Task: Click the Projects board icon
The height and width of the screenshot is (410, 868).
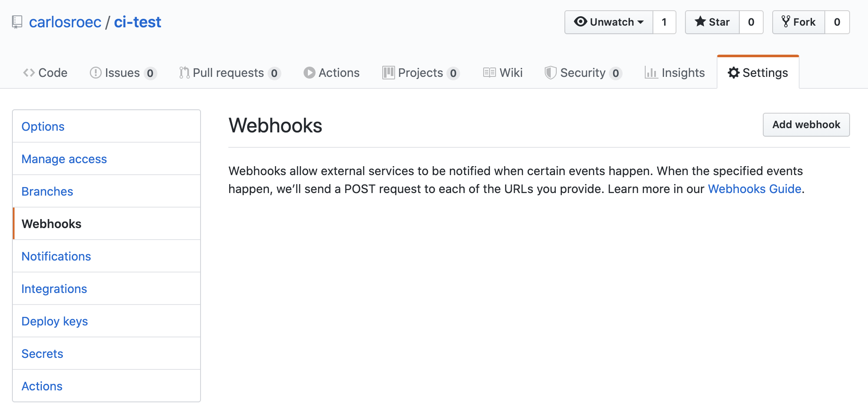Action: point(388,73)
